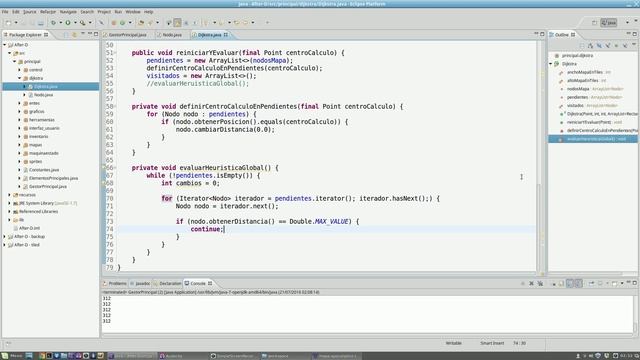Open the External Tools dropdown arrow
The image size is (640, 360).
pos(90,23)
